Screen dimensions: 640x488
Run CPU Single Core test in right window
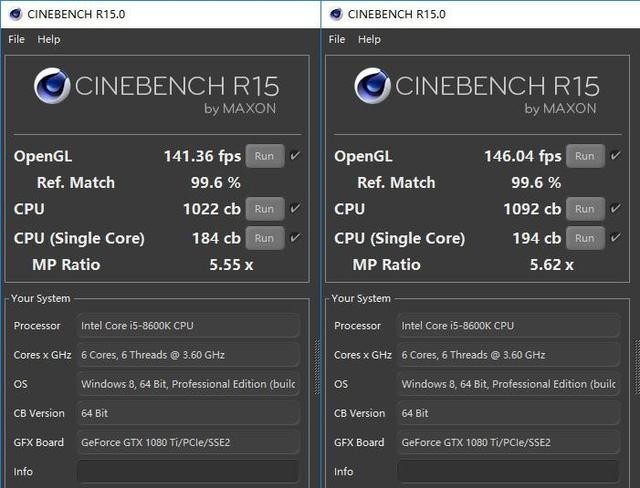pyautogui.click(x=585, y=238)
